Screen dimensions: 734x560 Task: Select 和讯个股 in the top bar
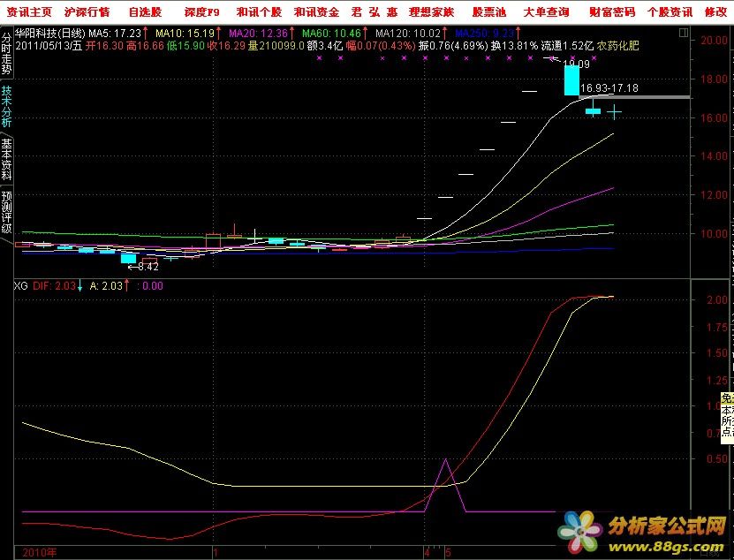click(x=260, y=11)
